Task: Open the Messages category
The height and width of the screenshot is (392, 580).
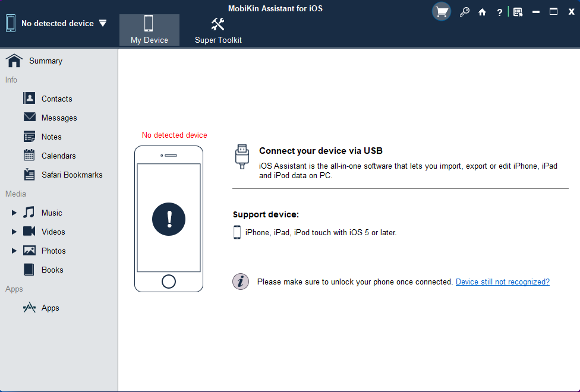Action: [x=59, y=118]
